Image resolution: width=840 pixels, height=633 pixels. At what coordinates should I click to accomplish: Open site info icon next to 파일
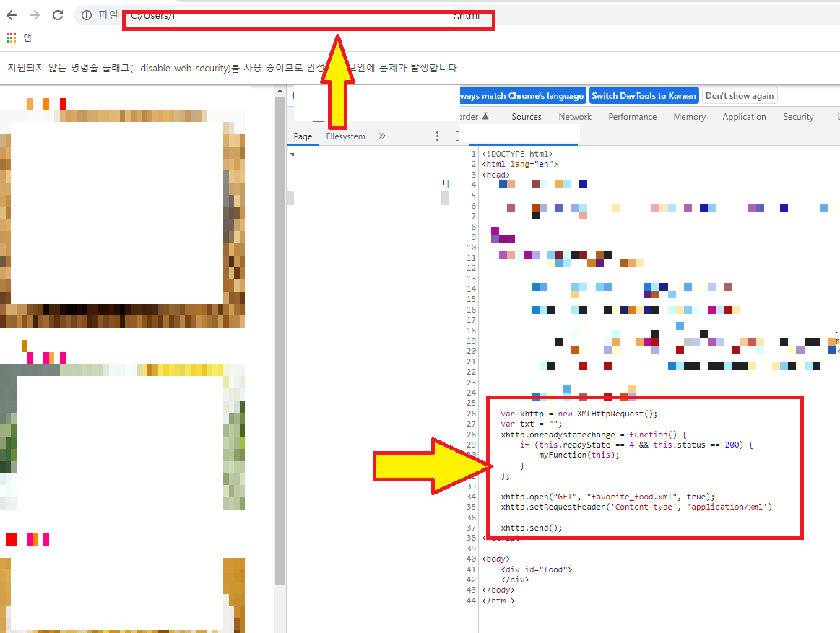[86, 15]
